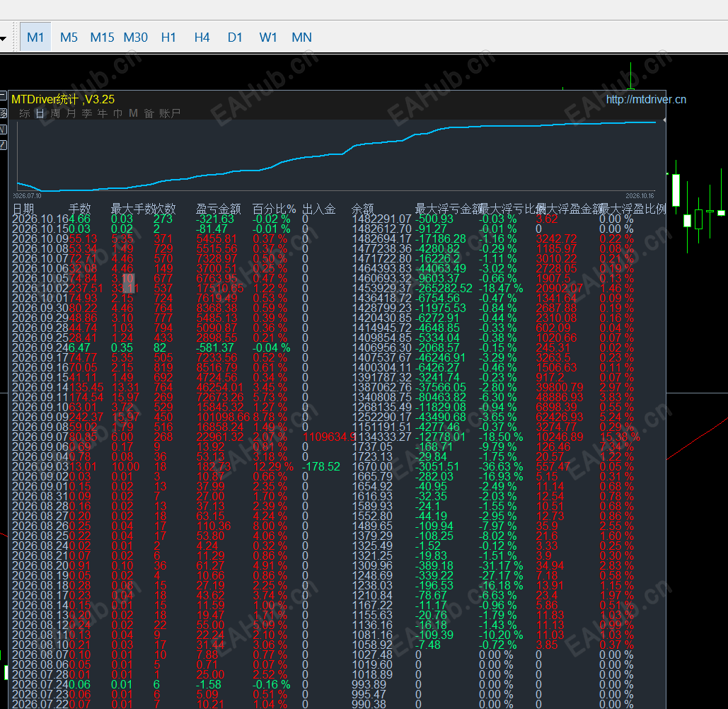Click the blue equity curve chart
Viewport: 728px width, 709px height.
point(336,156)
